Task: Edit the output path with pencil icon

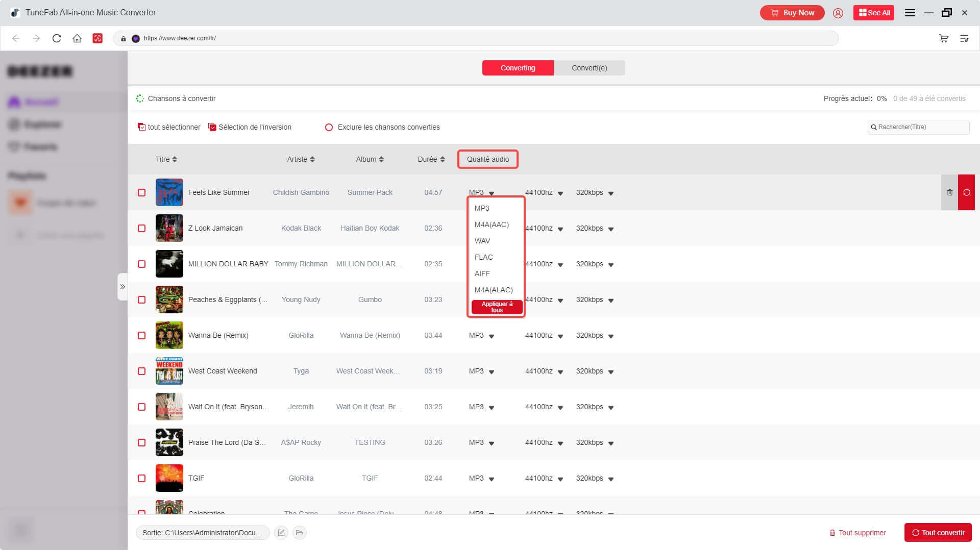Action: (281, 533)
